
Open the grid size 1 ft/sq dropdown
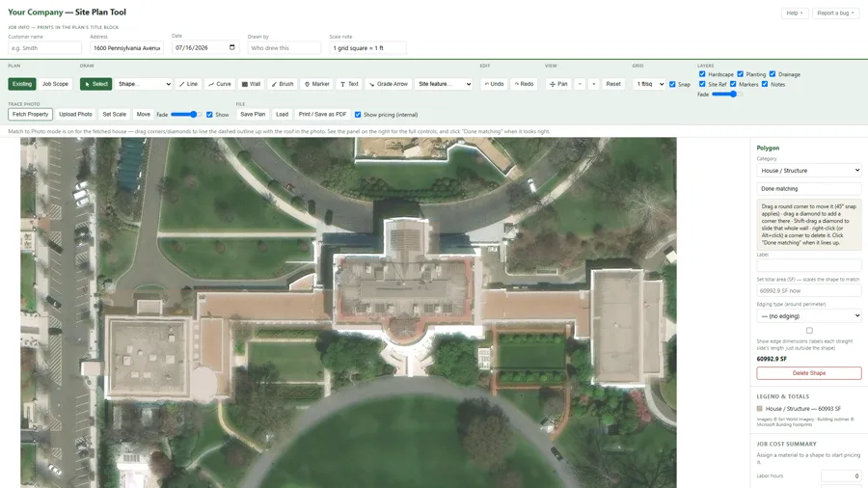pos(649,84)
